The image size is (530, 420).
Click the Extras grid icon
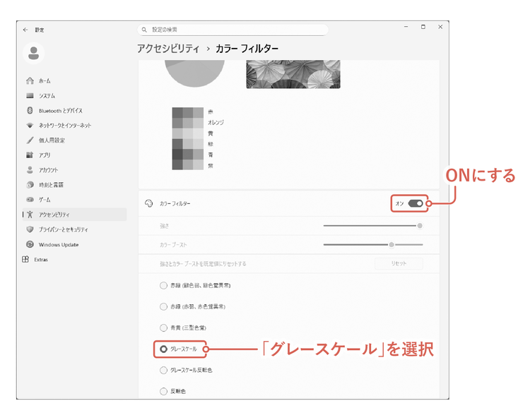coord(25,259)
